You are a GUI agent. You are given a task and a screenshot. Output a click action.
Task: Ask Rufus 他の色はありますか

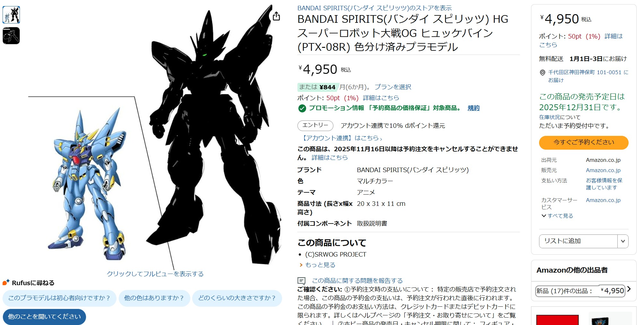point(154,298)
